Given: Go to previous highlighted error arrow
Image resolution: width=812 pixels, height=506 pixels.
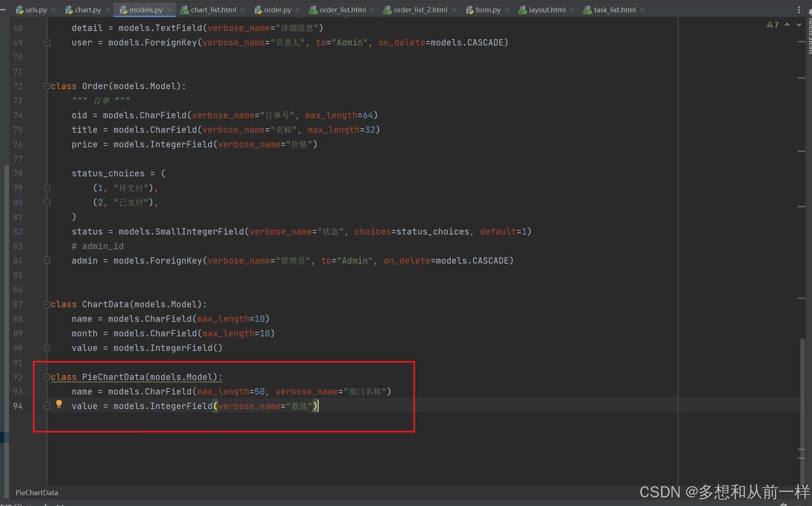Looking at the screenshot, I should pyautogui.click(x=787, y=25).
